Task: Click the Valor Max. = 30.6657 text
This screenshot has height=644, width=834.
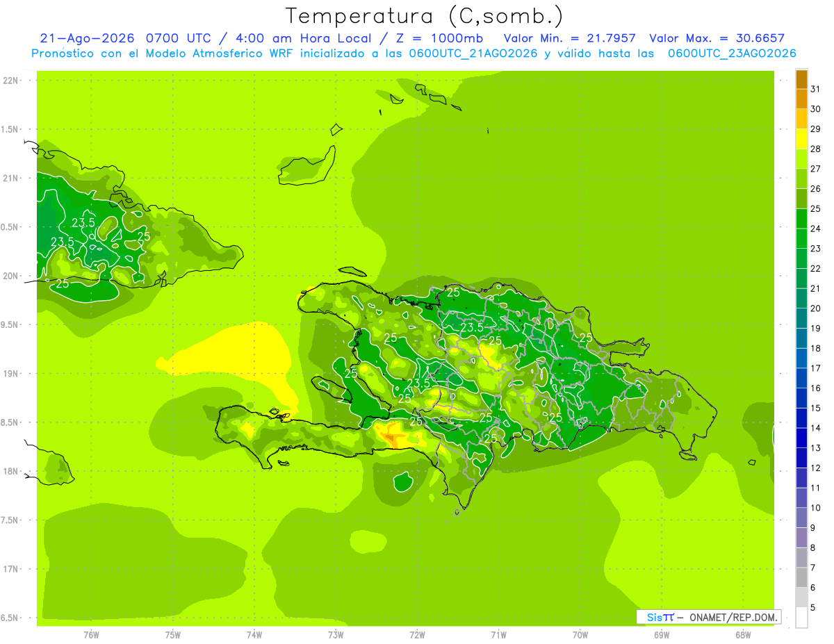Action: tap(717, 38)
